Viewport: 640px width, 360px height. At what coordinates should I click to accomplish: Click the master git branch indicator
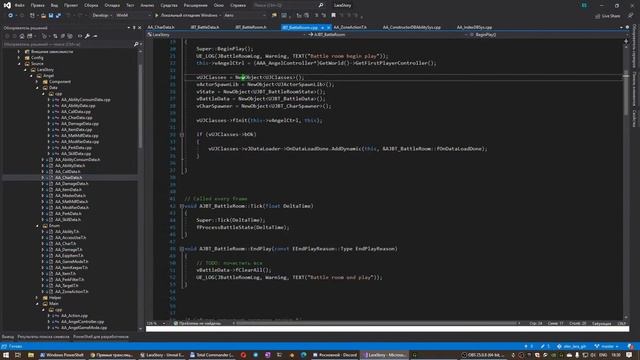click(x=606, y=347)
